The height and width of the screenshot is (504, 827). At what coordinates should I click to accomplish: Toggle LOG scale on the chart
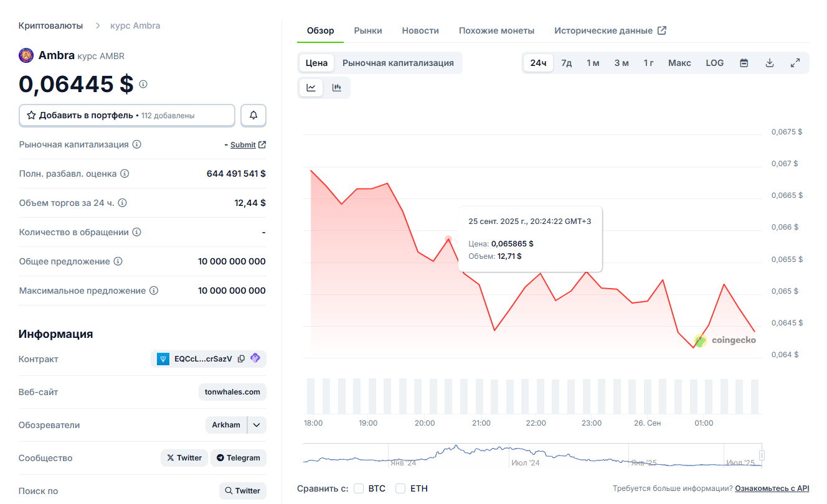(714, 63)
